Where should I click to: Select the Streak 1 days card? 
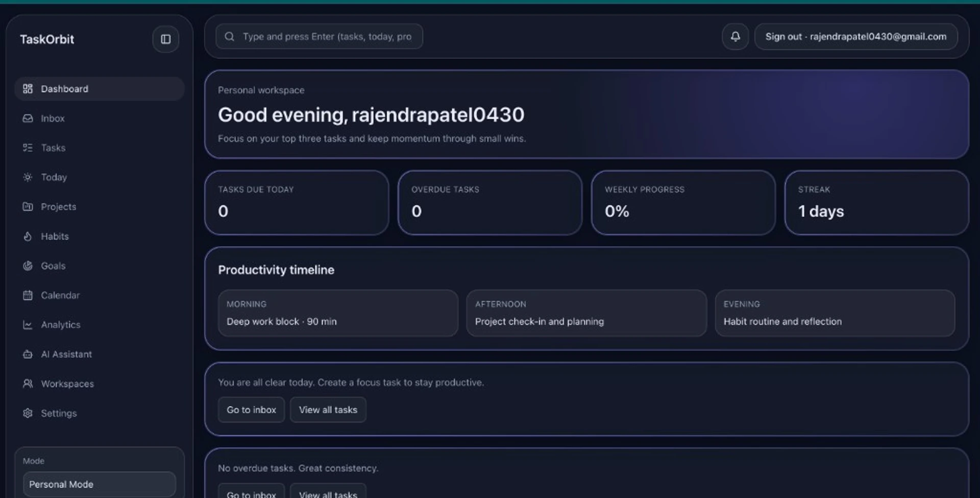877,203
